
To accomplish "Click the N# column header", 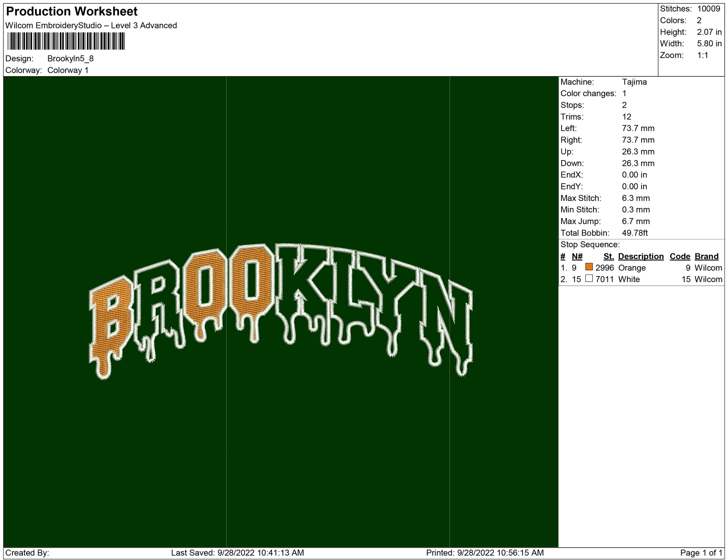I will pyautogui.click(x=577, y=256).
